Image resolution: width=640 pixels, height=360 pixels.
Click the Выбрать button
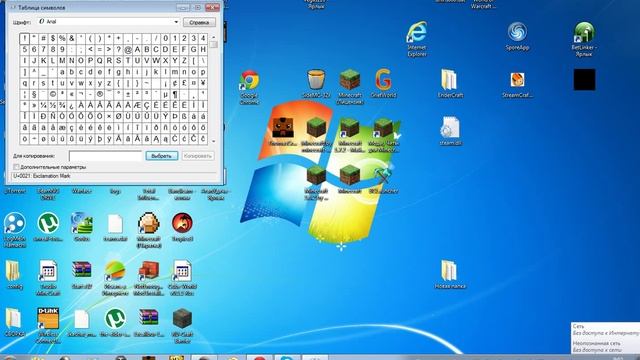click(x=162, y=156)
